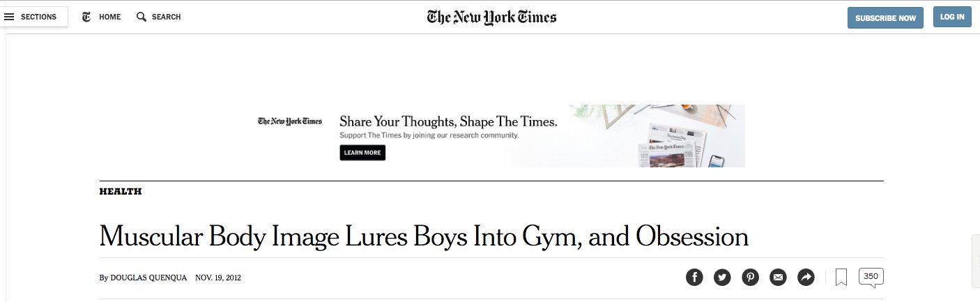Click the Subscribe Now button

(x=885, y=18)
